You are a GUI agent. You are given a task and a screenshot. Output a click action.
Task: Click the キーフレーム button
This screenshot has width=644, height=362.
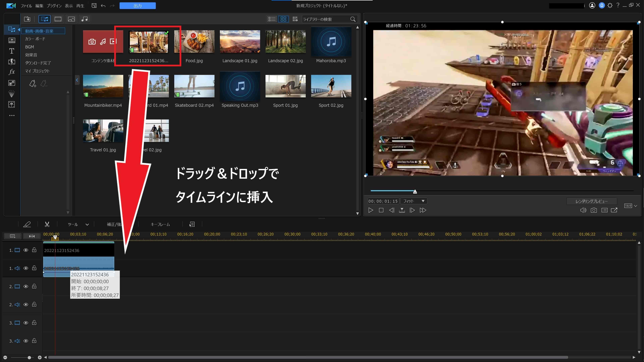point(160,224)
